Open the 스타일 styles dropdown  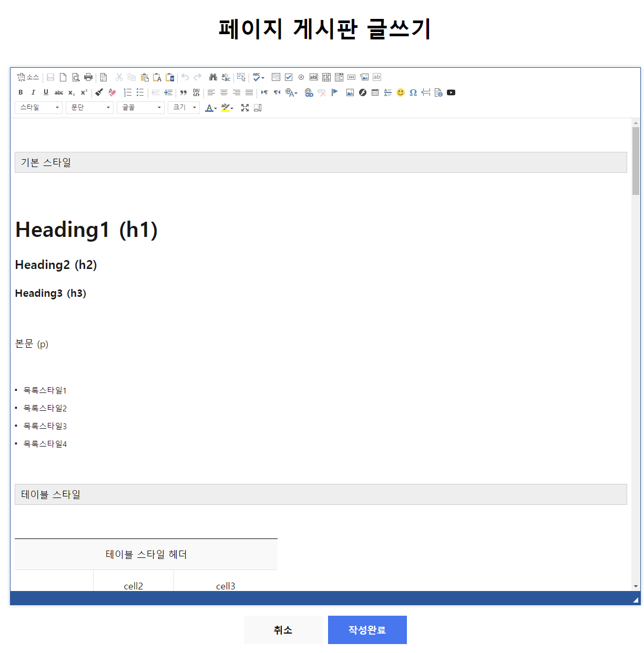tap(39, 108)
